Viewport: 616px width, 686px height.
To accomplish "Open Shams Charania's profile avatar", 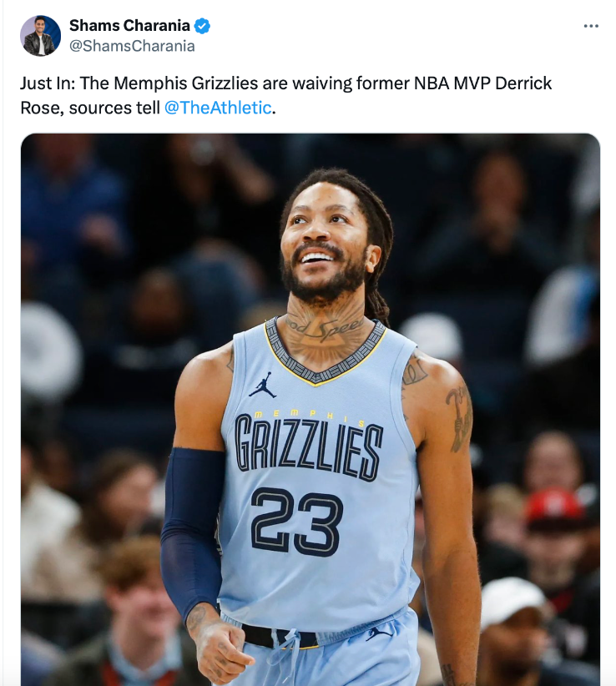I will coord(40,36).
